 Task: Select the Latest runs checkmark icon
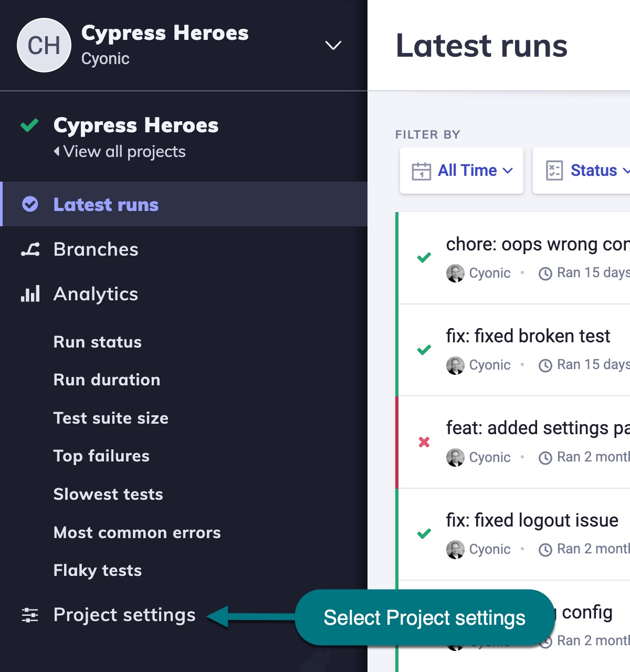pos(30,205)
